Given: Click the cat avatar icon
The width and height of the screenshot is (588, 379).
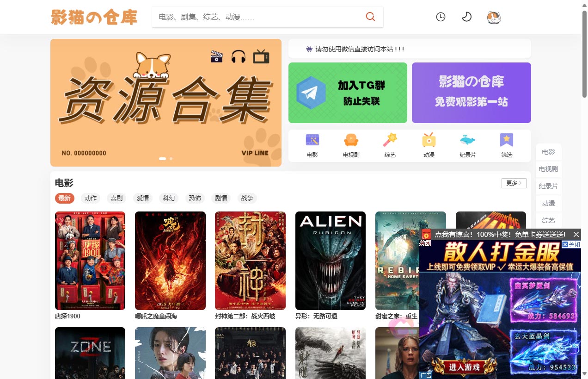Looking at the screenshot, I should click(493, 17).
